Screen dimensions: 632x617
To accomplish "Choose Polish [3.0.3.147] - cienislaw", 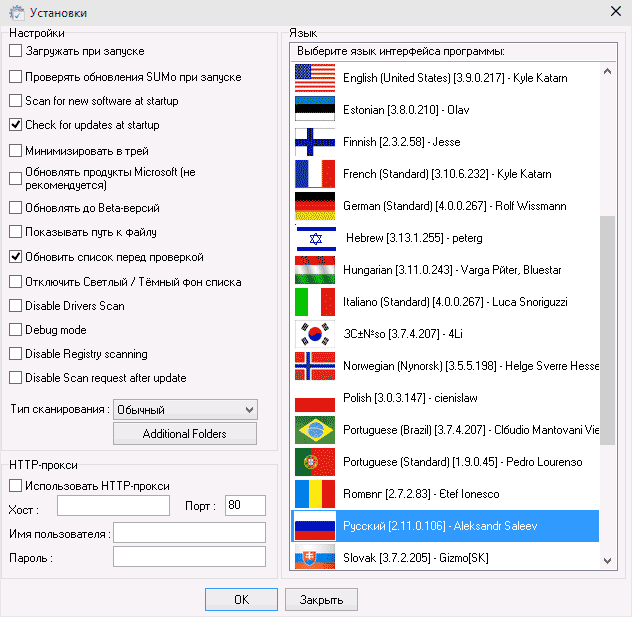I will (410, 398).
